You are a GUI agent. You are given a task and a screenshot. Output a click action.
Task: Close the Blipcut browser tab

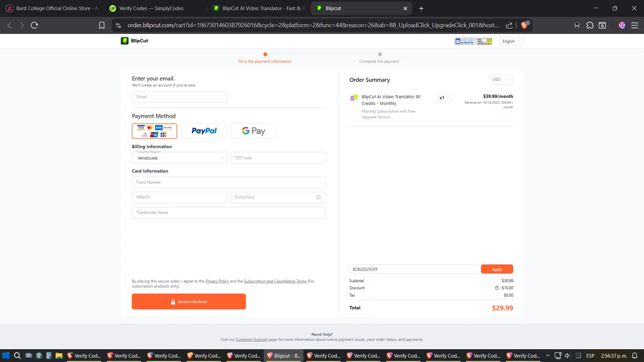pyautogui.click(x=405, y=8)
